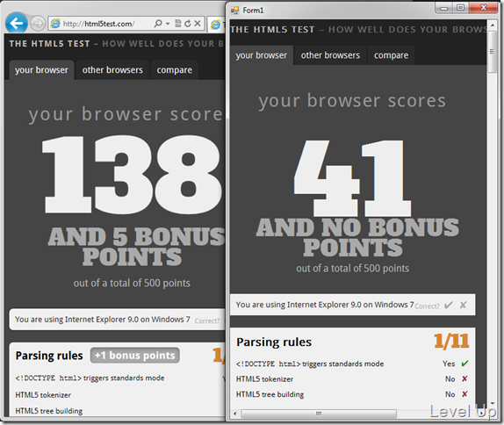The image size is (504, 425).
Task: Minimize the Form1 window
Action: (x=444, y=8)
